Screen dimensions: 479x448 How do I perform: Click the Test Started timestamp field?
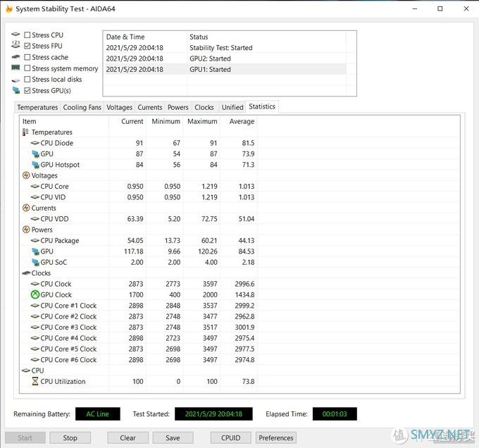(213, 414)
